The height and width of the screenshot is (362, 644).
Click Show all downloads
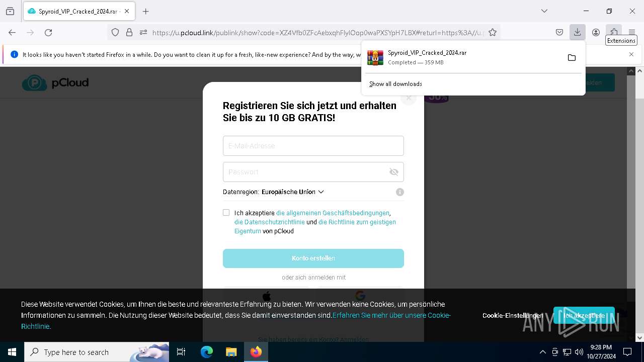(395, 84)
